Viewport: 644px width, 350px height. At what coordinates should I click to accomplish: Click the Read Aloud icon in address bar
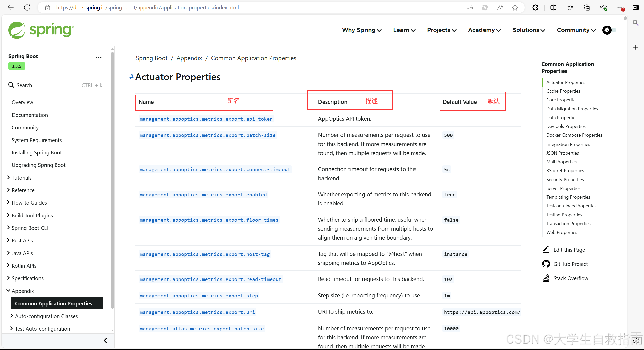(500, 8)
